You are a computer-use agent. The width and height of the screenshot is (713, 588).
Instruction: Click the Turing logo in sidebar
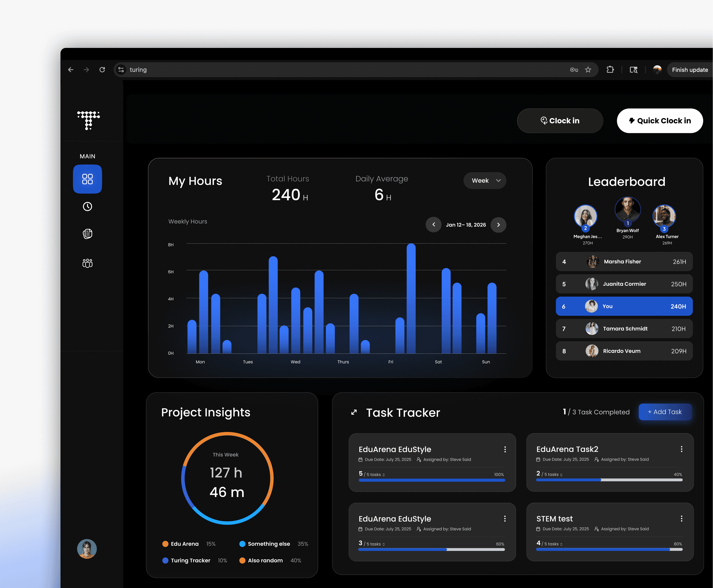[88, 120]
